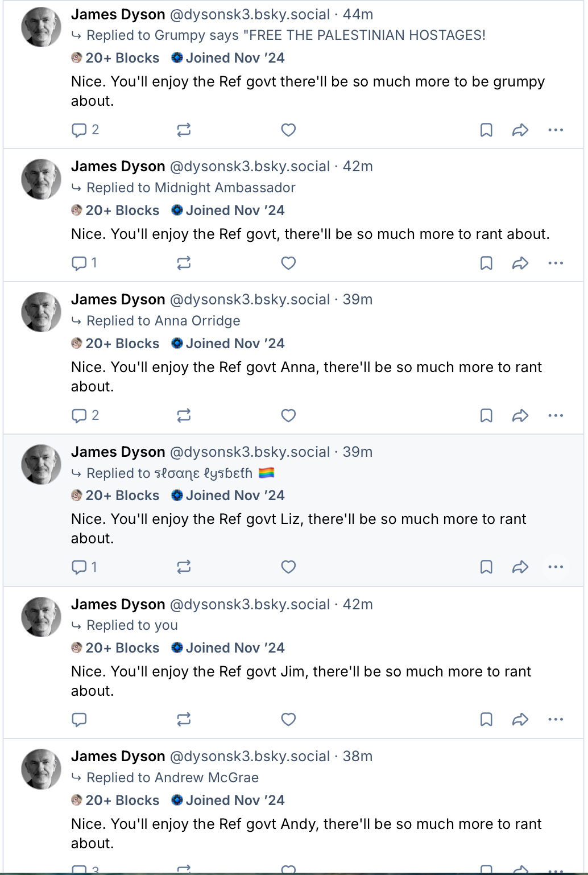Open three-dot menu on Anna Orridge reply
This screenshot has height=875, width=588.
556,415
